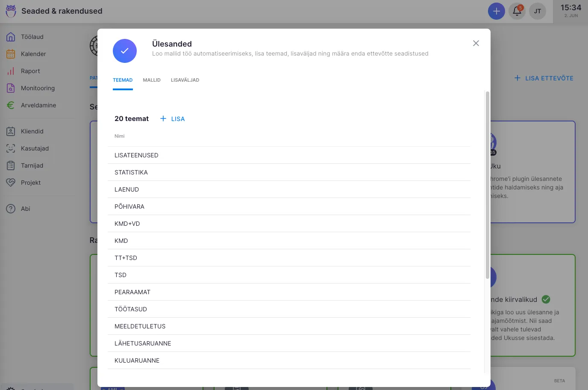The width and height of the screenshot is (588, 390).
Task: Click the Raport bar chart icon
Action: 11,71
